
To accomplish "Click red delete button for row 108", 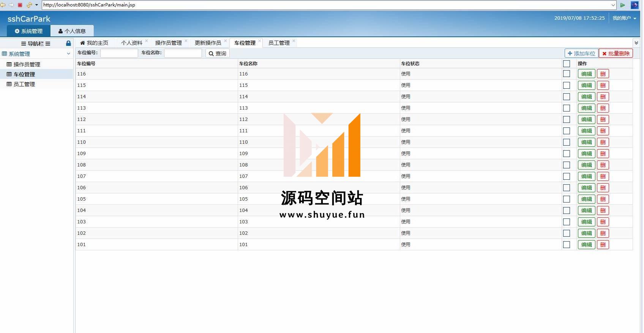I will pyautogui.click(x=603, y=165).
